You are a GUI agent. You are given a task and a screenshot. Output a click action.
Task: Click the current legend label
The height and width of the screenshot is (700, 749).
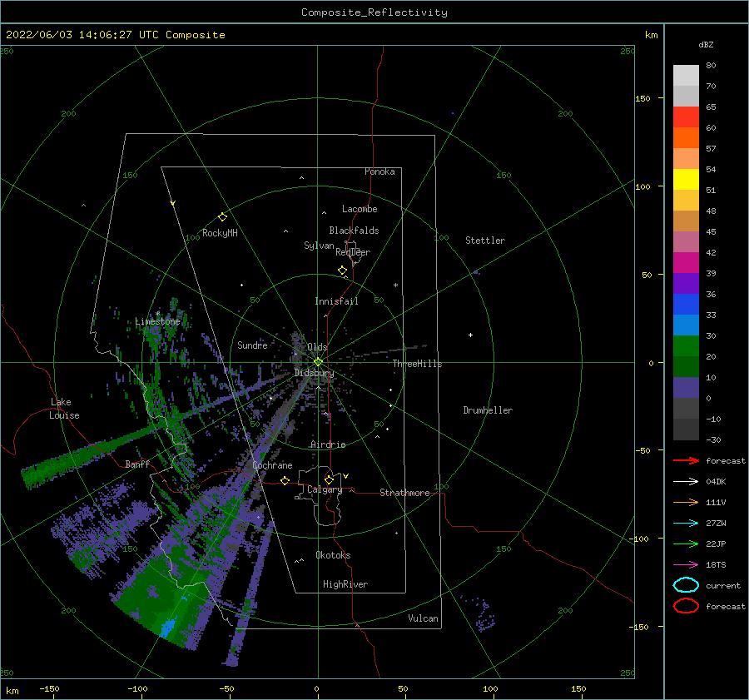[x=723, y=585]
